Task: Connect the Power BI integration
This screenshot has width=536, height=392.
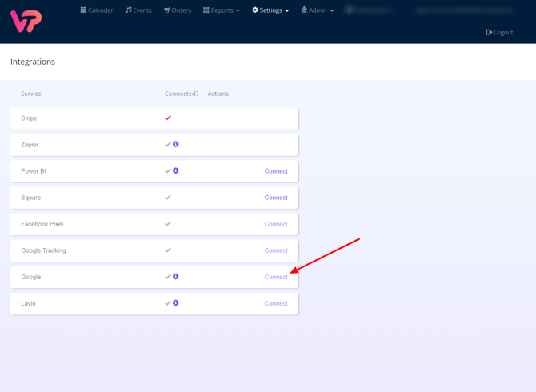Action: (276, 171)
